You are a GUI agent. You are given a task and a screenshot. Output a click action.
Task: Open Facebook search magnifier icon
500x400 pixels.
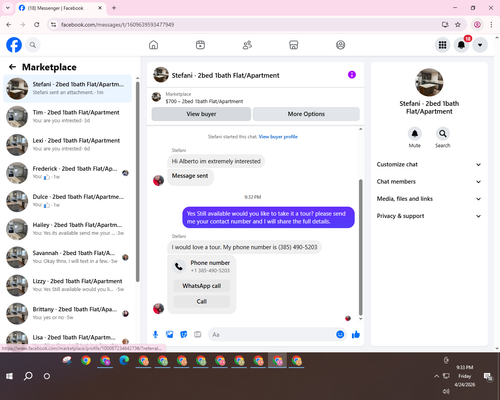pyautogui.click(x=33, y=45)
